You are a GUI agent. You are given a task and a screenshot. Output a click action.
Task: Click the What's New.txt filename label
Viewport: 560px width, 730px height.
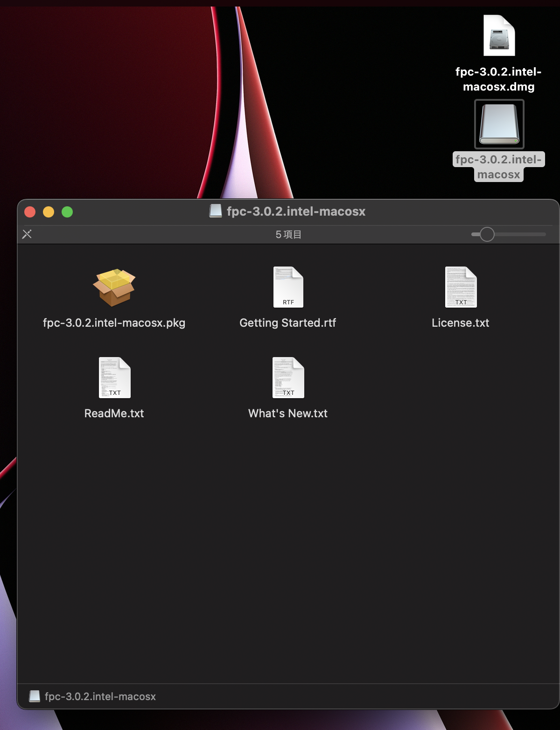pos(288,414)
